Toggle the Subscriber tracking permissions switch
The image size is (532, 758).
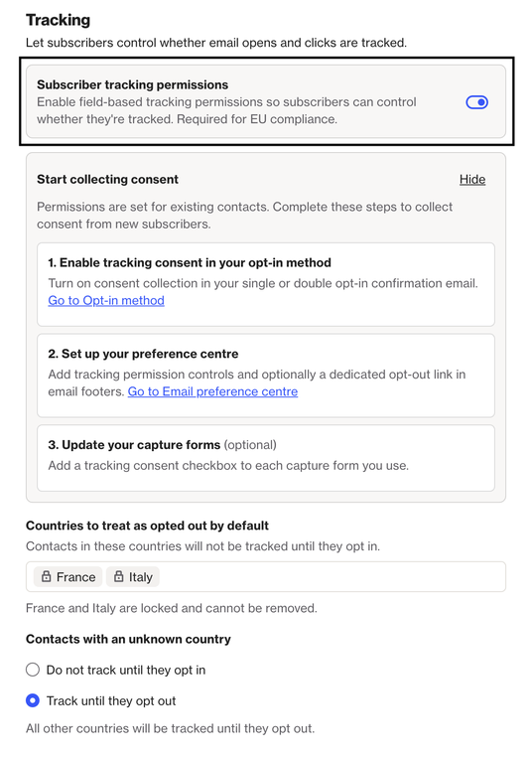coord(476,102)
